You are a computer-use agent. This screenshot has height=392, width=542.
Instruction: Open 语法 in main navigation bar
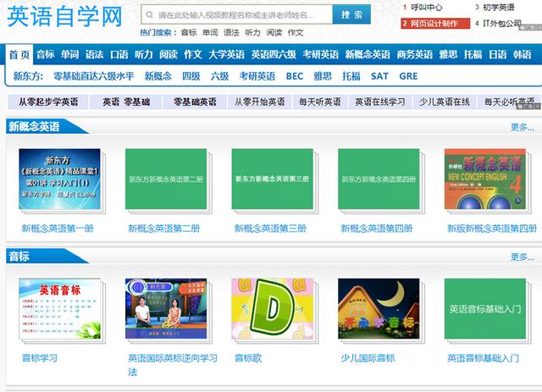click(x=94, y=55)
